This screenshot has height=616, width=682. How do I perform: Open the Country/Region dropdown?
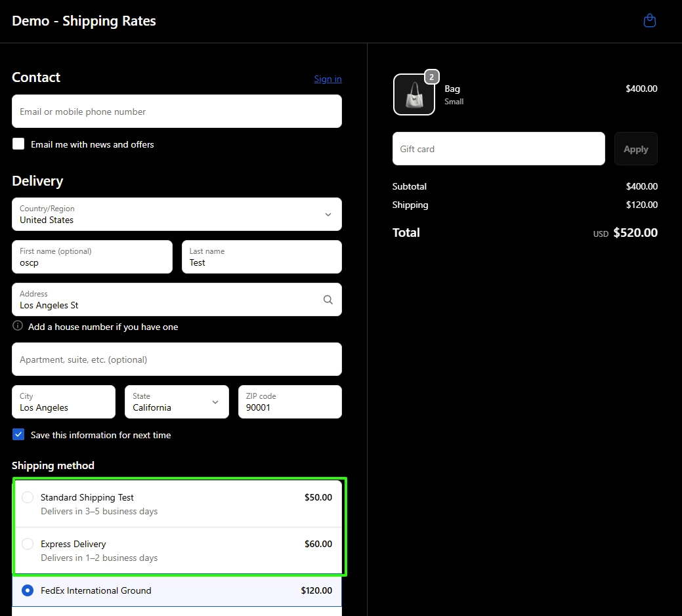point(177,215)
